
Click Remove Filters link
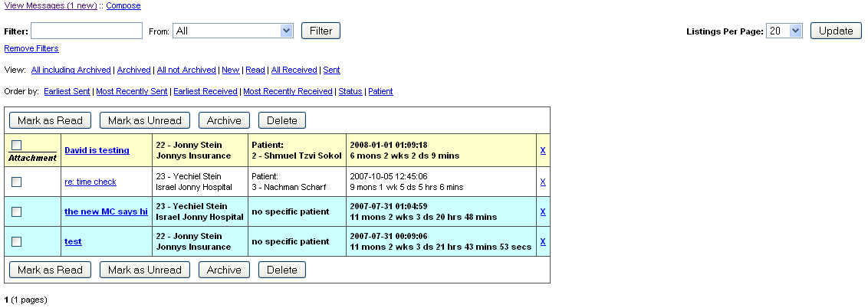coord(31,48)
